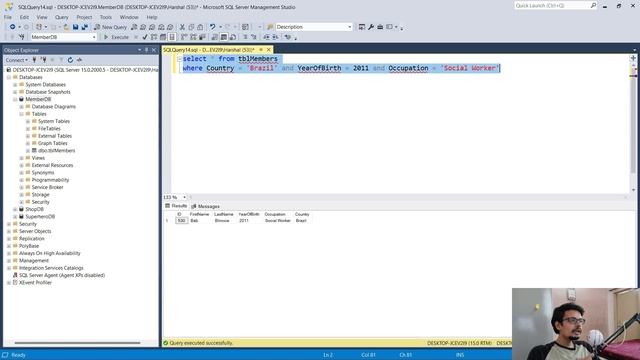The image size is (640, 360).
Task: Open the Description combo box dropdown
Action: click(349, 27)
